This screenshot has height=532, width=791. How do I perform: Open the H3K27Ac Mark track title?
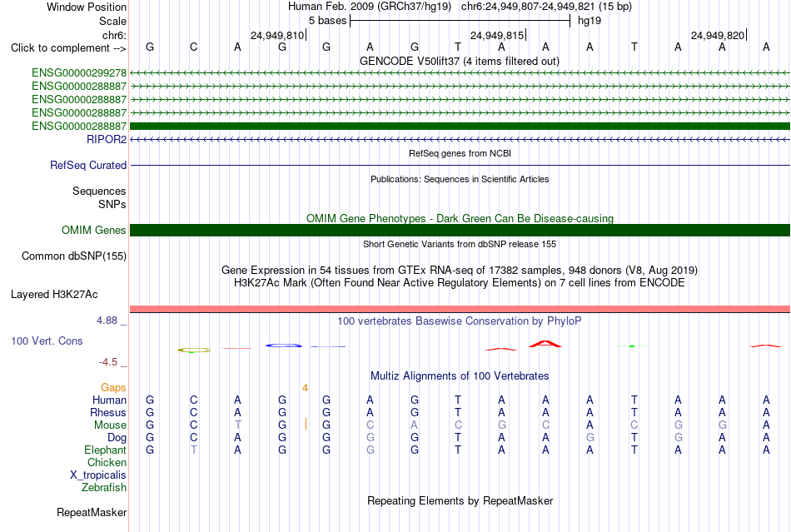460,283
